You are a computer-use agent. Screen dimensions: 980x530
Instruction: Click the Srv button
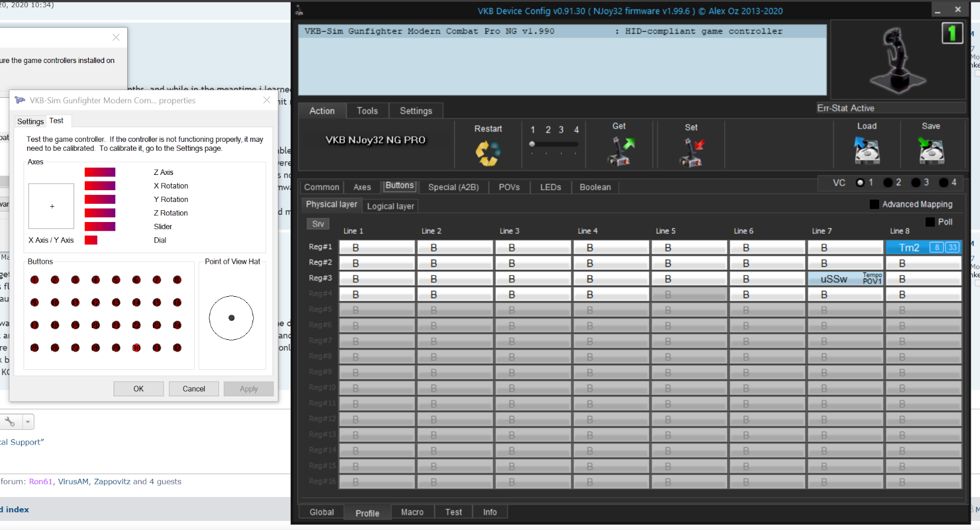318,224
